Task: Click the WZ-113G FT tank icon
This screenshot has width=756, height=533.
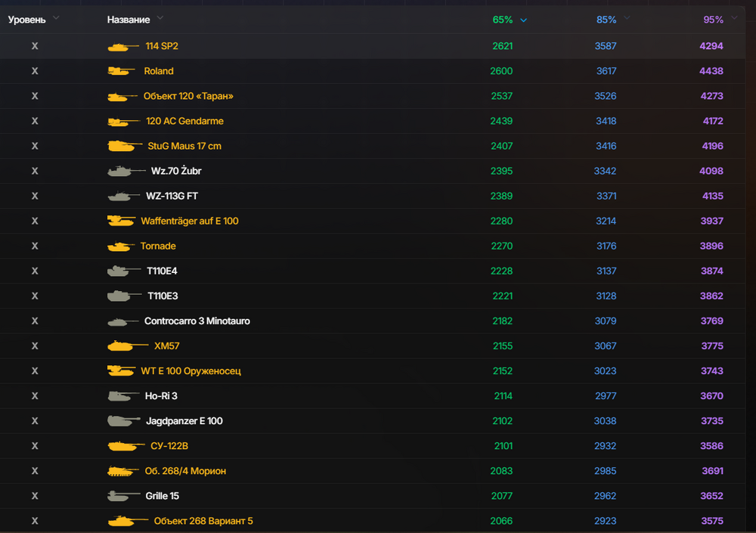Action: click(x=124, y=197)
